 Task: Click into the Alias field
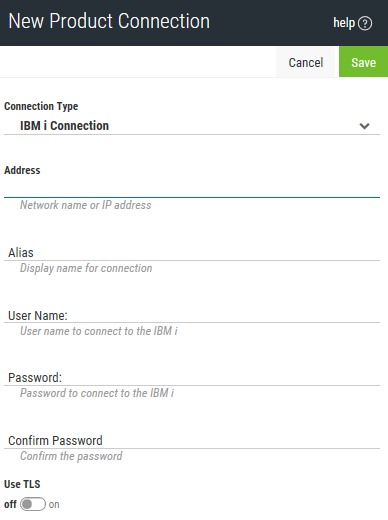192,253
